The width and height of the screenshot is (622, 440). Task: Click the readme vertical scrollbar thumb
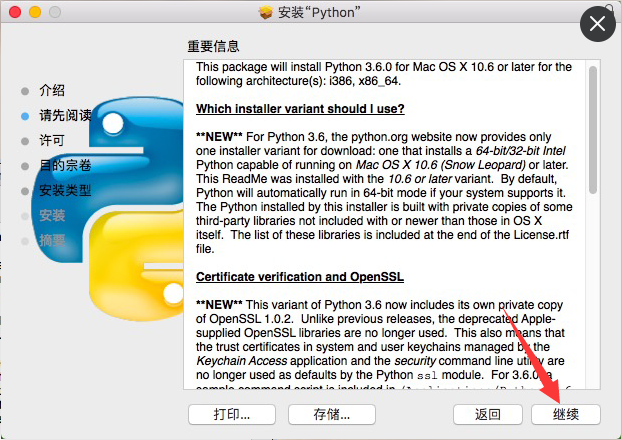(593, 130)
